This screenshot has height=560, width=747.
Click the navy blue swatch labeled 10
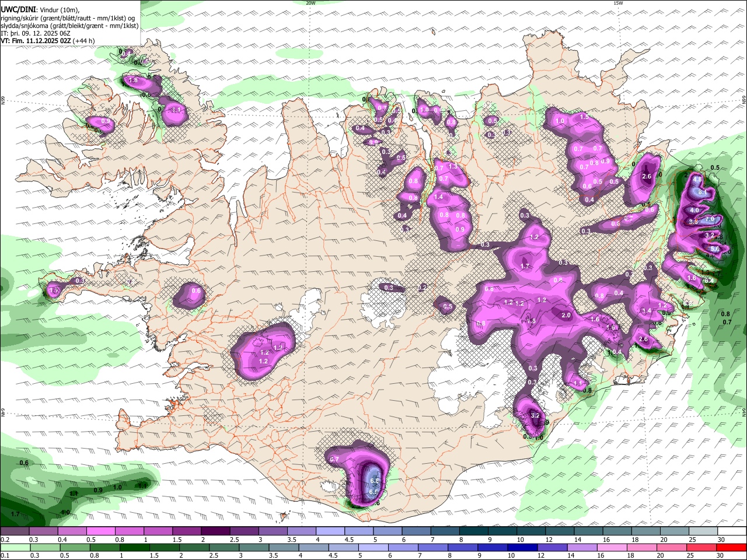pyautogui.click(x=522, y=547)
